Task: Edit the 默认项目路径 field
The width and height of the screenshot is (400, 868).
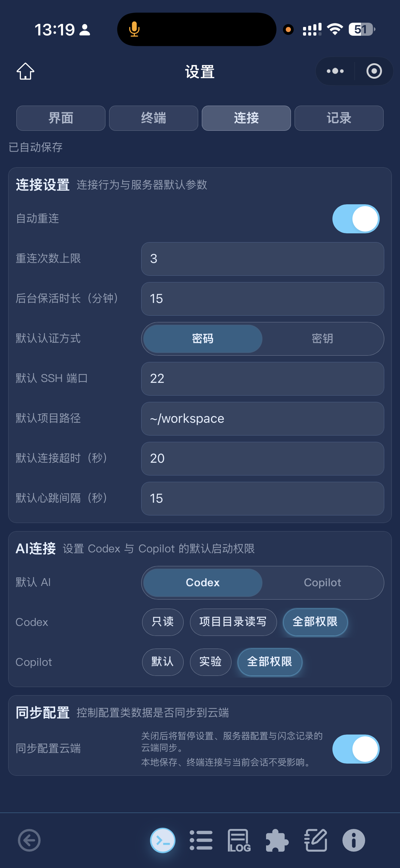Action: click(x=262, y=419)
